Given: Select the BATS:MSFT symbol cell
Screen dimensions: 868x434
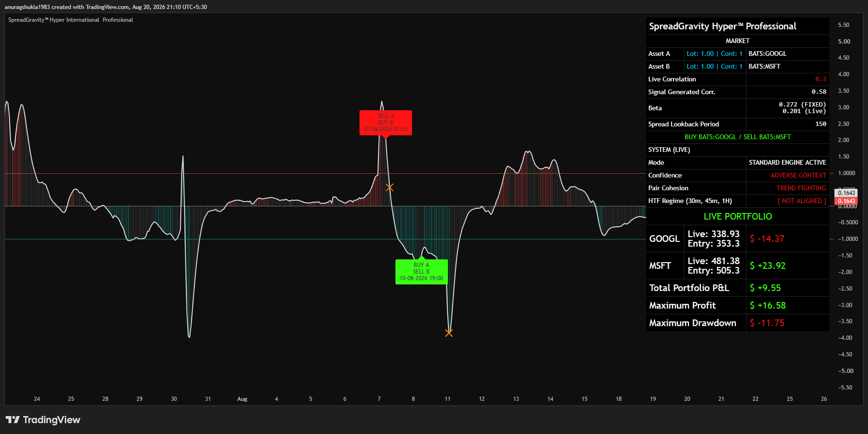Looking at the screenshot, I should click(764, 67).
